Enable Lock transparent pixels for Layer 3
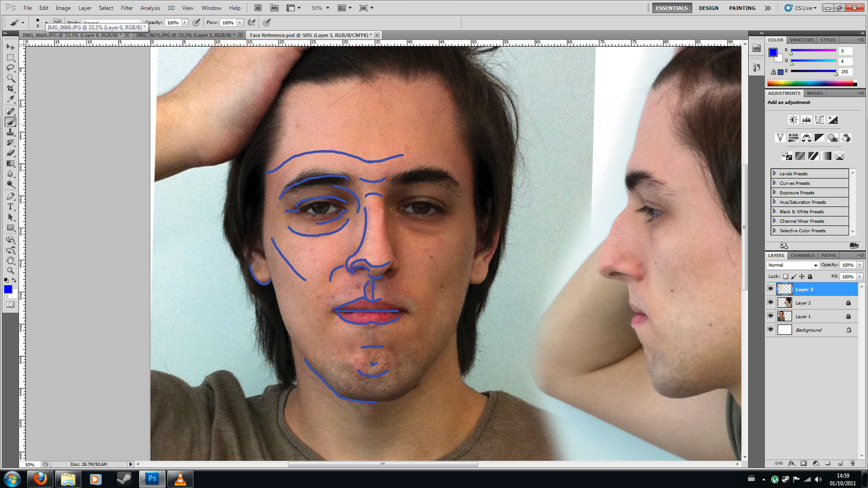868x488 pixels. coord(786,277)
